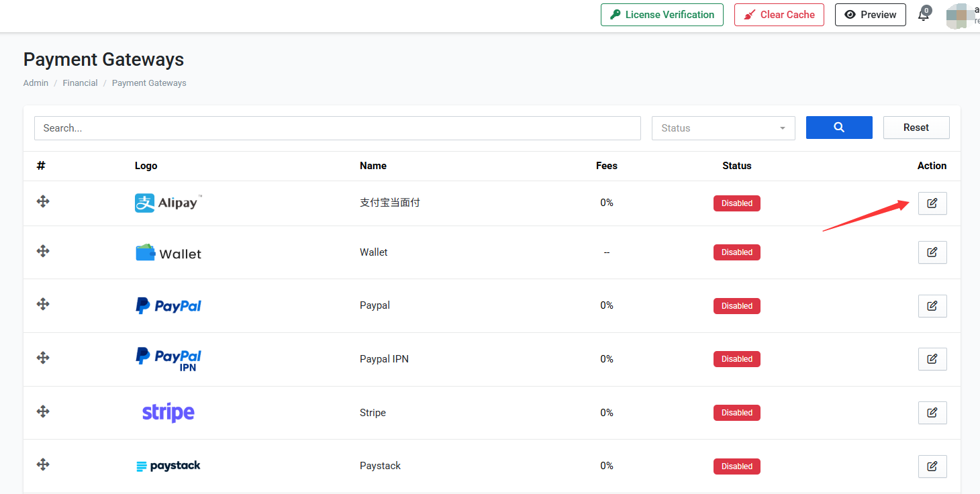This screenshot has width=980, height=494.
Task: Click the Disabled badge for Stripe
Action: click(x=737, y=413)
